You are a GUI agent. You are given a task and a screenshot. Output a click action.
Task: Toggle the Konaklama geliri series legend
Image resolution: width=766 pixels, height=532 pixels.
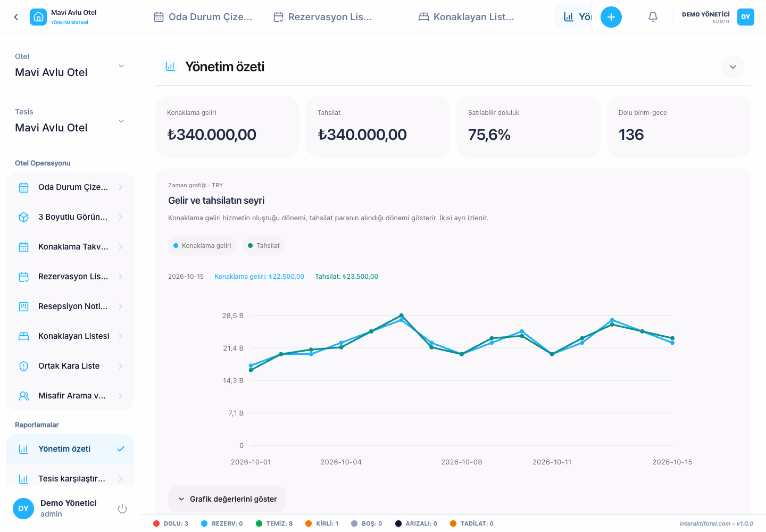[202, 246]
